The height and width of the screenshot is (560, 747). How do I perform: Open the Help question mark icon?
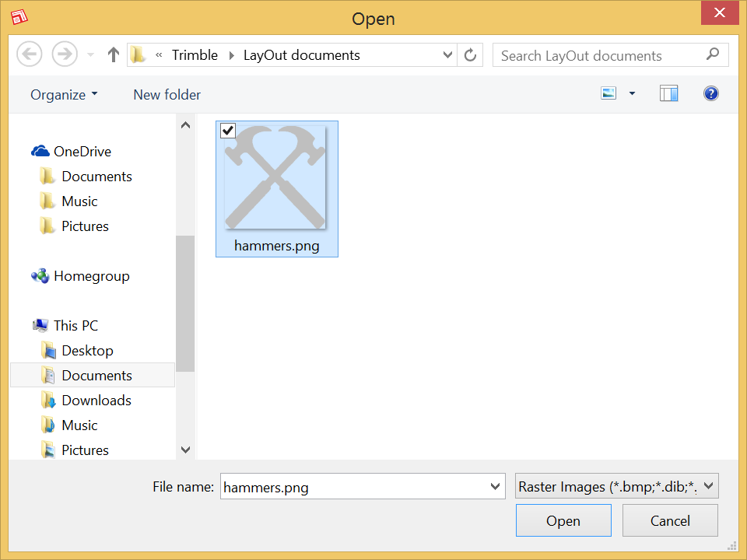click(710, 93)
